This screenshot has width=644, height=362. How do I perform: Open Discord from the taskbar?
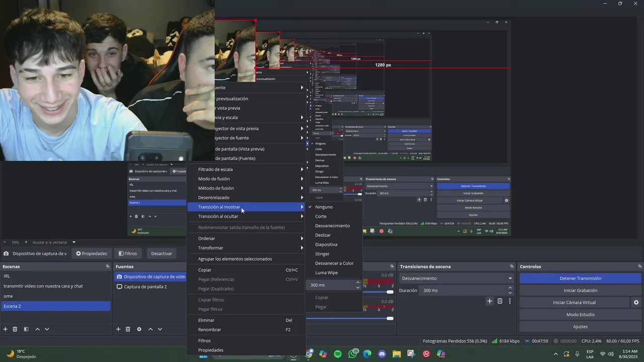click(x=381, y=354)
